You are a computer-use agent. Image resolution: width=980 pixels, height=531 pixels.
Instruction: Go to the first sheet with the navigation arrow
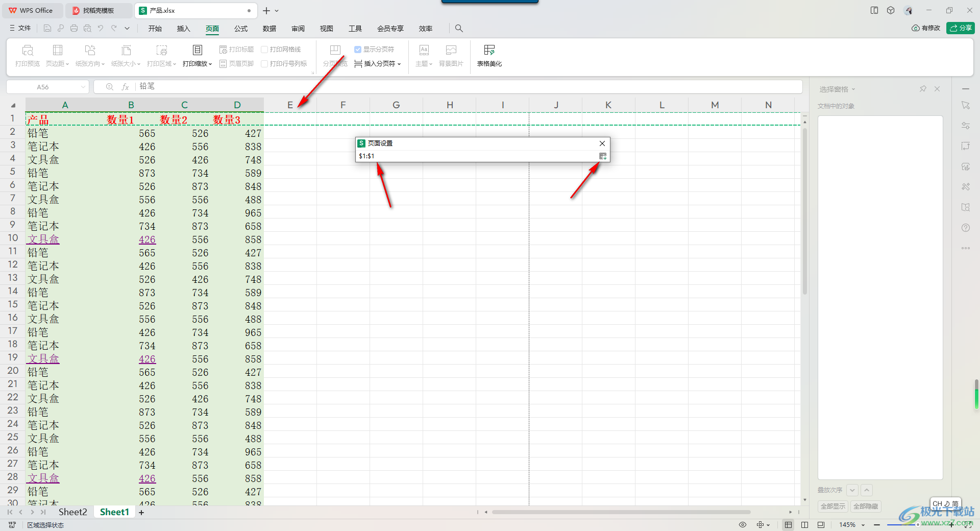(x=10, y=512)
